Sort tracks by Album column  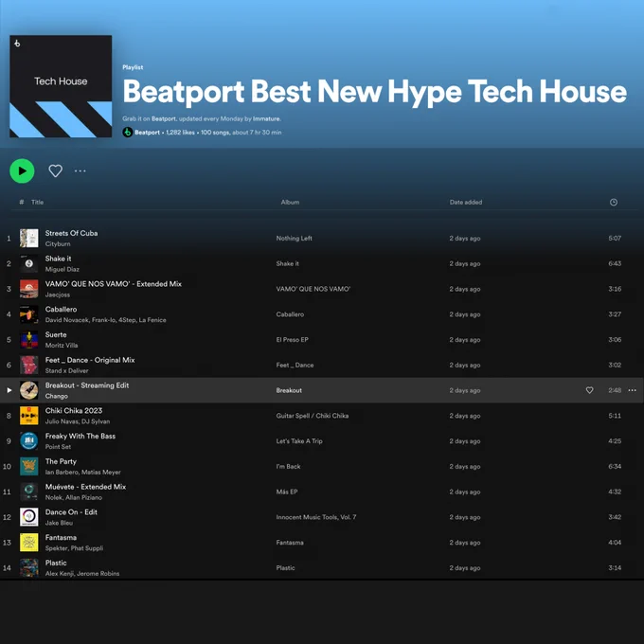click(x=290, y=202)
